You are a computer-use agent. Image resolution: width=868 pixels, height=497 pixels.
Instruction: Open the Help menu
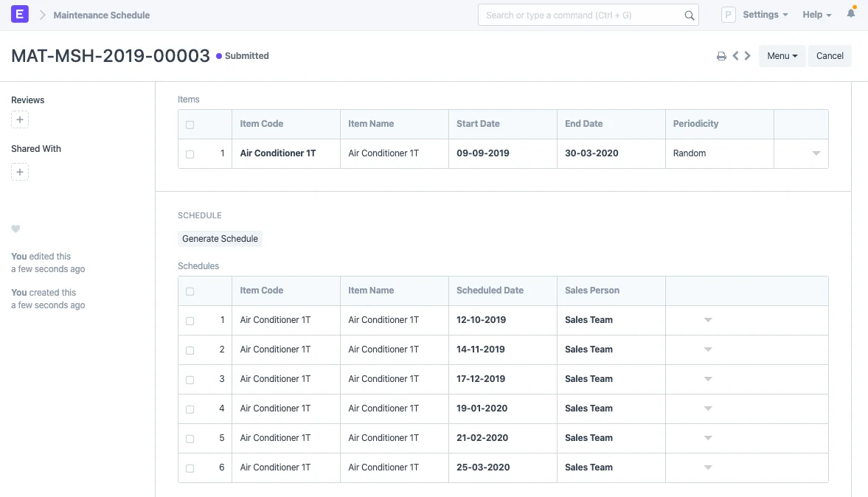coord(816,15)
